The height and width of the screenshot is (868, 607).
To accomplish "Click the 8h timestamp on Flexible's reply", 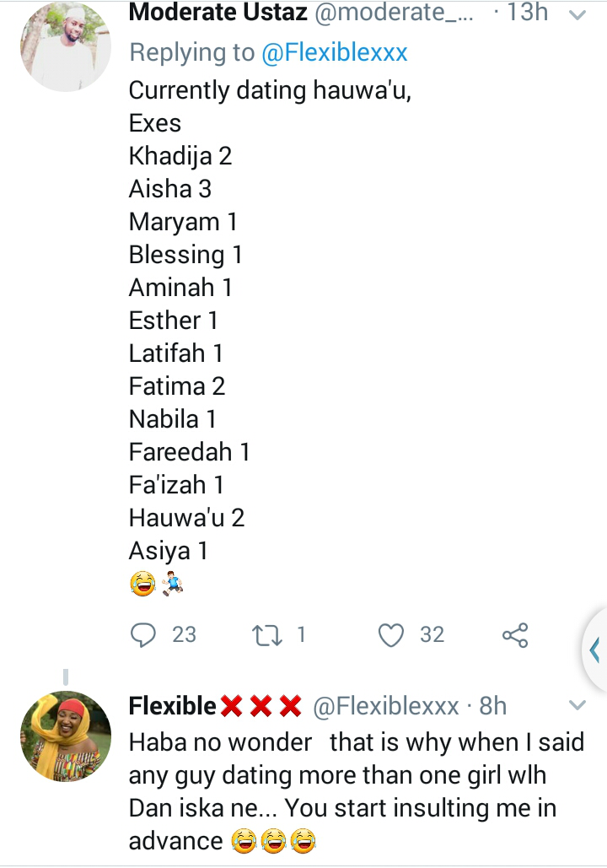I will pos(493,706).
